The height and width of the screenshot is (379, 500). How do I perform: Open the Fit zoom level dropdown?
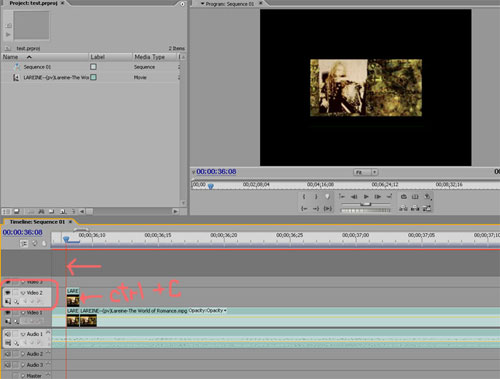365,172
